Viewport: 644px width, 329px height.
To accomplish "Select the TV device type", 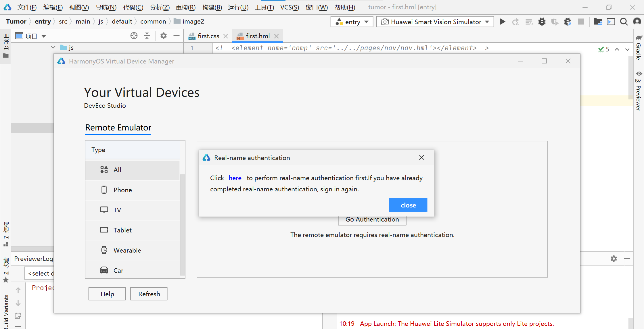I will coord(133,210).
